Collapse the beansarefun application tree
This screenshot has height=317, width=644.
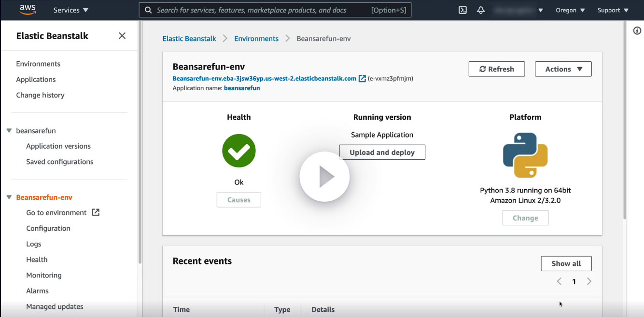(9, 131)
